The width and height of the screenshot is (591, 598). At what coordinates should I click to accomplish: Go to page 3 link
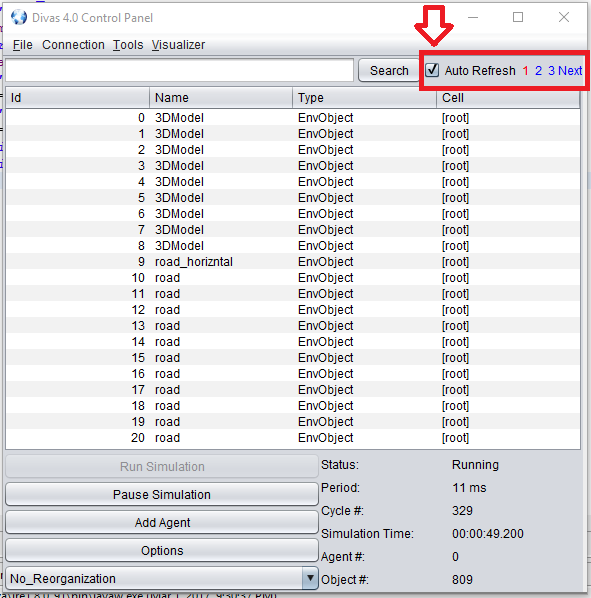tap(551, 71)
